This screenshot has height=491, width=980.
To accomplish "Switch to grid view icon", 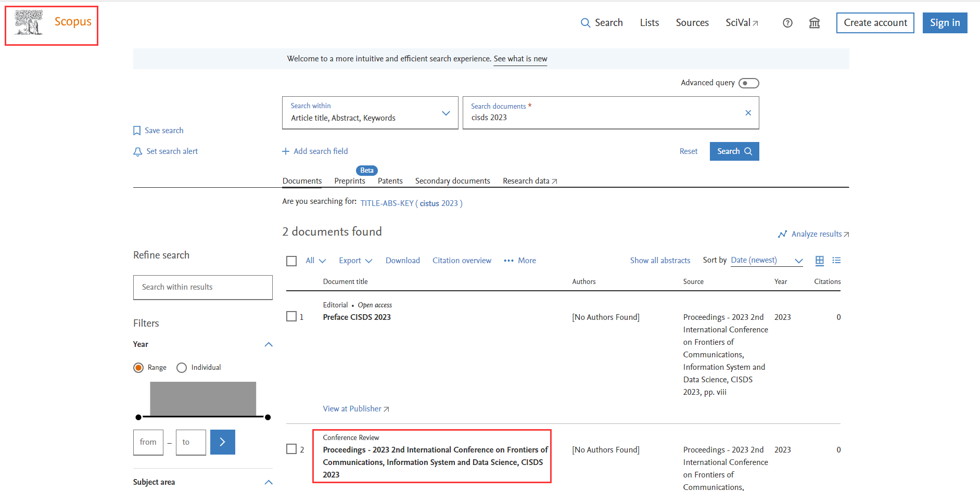I will [x=820, y=261].
